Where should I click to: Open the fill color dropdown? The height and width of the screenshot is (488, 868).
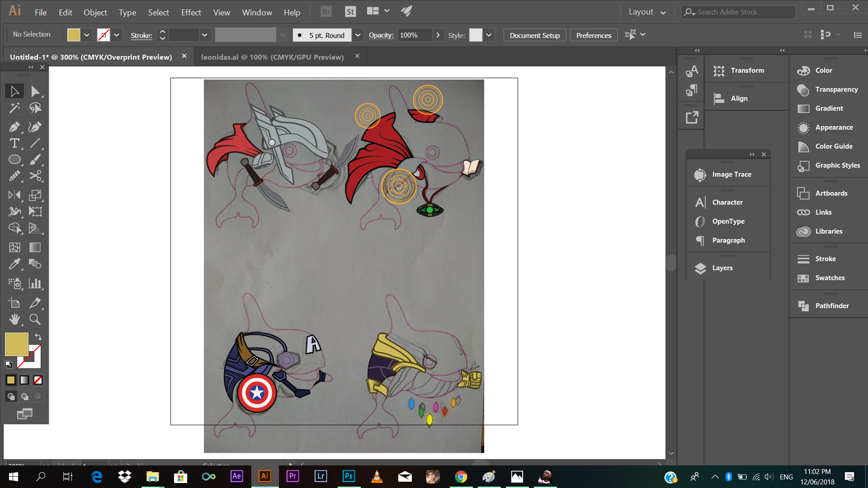coord(86,35)
